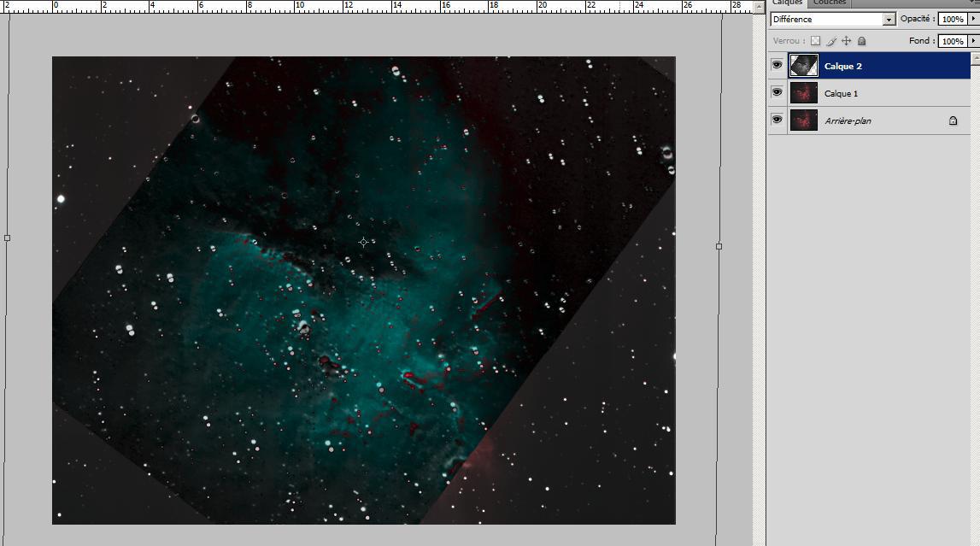Hide the Calque 2 layer
The width and height of the screenshot is (980, 546).
click(777, 65)
